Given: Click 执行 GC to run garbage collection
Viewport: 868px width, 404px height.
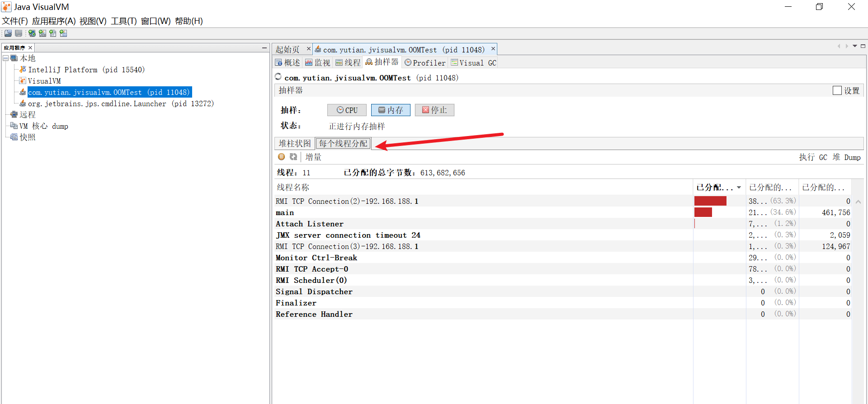Looking at the screenshot, I should [812, 157].
